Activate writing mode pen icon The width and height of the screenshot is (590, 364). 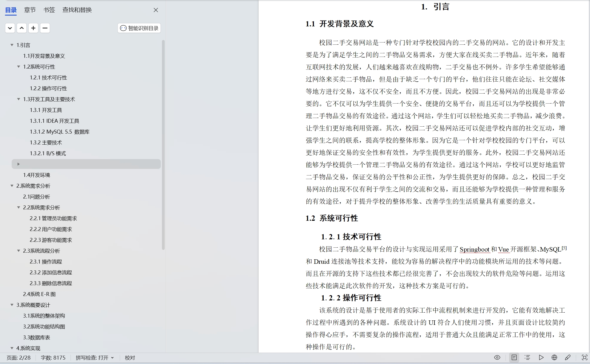tap(568, 358)
